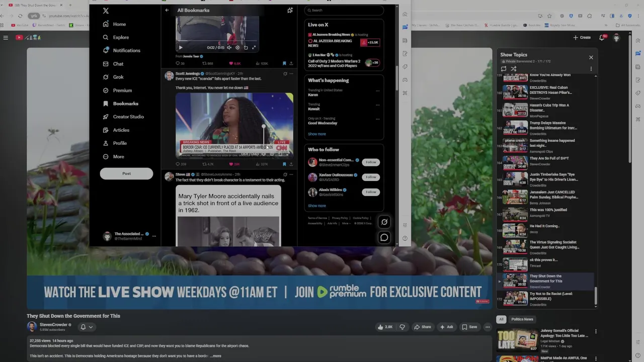Open tweet video settings gear icon
Screen dimensions: 644x362
[237, 48]
